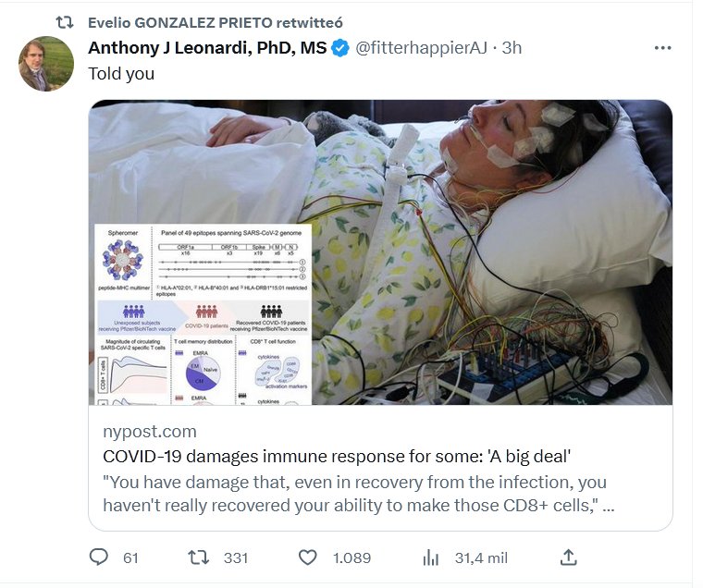Open the 3h timestamp link

click(512, 48)
